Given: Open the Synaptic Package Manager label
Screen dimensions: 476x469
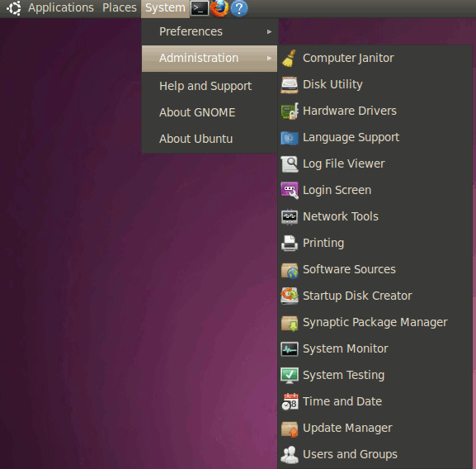Looking at the screenshot, I should [375, 323].
